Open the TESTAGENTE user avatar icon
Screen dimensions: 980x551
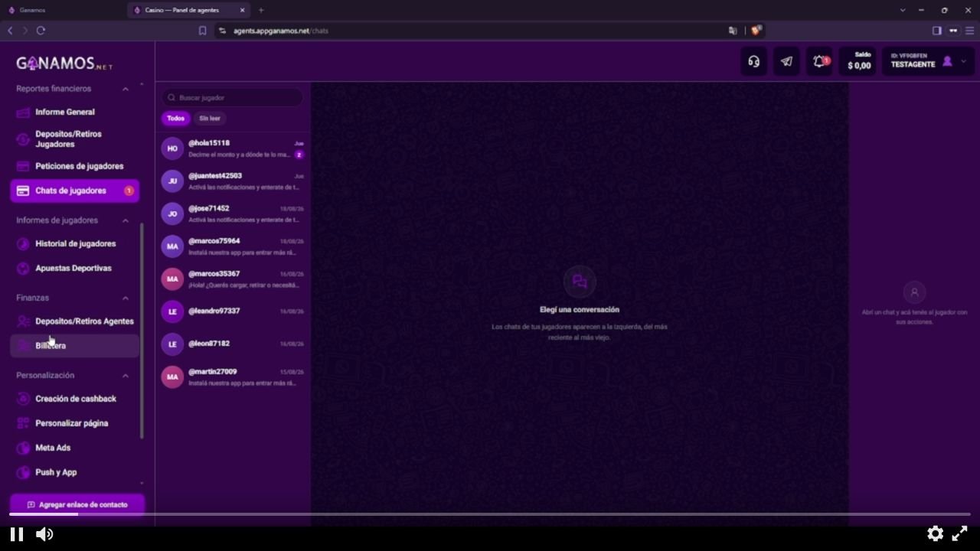[947, 61]
